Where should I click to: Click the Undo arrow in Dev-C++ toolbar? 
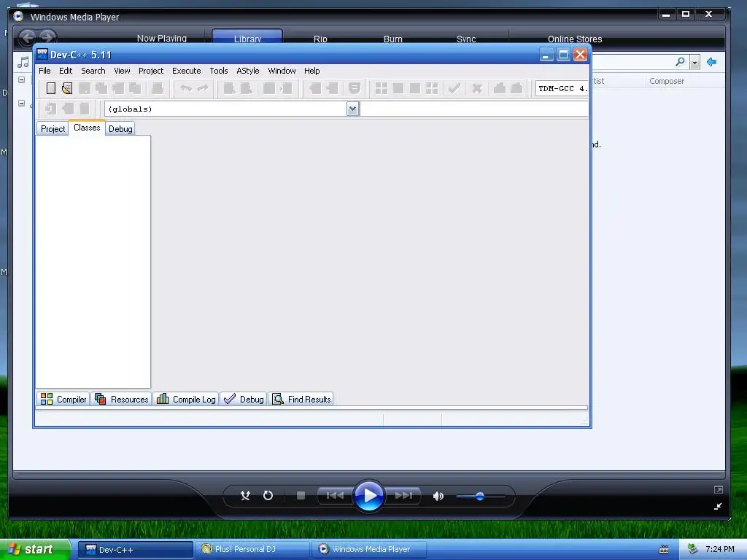coord(186,88)
